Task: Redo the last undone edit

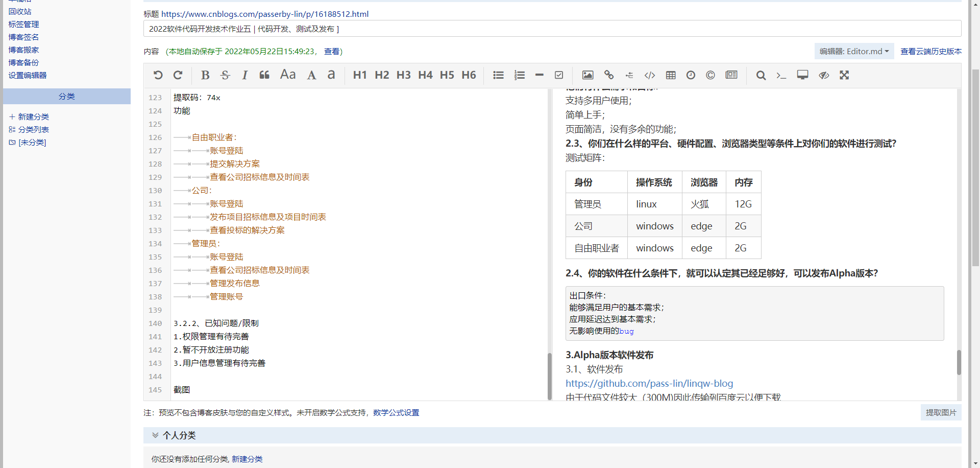Action: pos(178,75)
